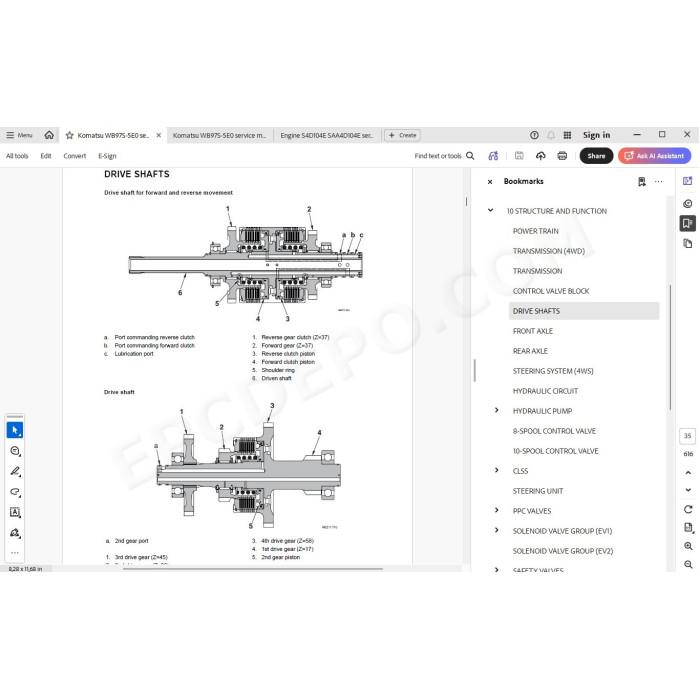Screen dimensions: 700x700
Task: Open the STEERING SYSTEM (4WS) bookmark
Action: [x=553, y=371]
